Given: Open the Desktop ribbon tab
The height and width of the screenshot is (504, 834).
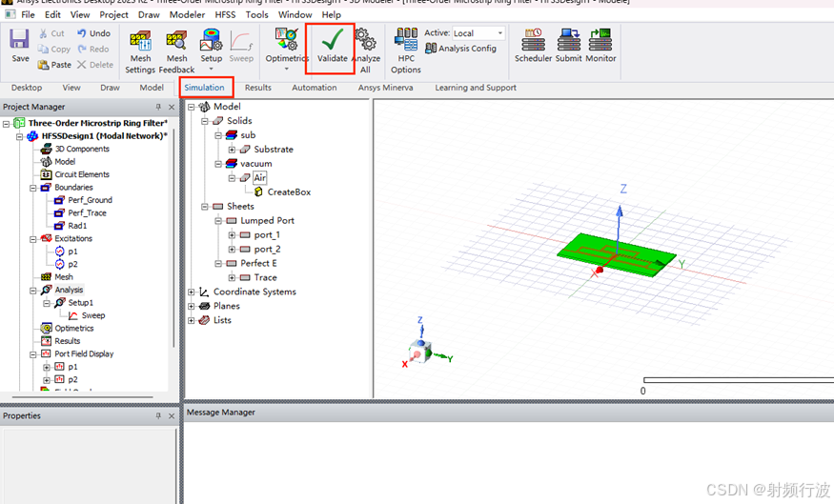Looking at the screenshot, I should pyautogui.click(x=27, y=88).
